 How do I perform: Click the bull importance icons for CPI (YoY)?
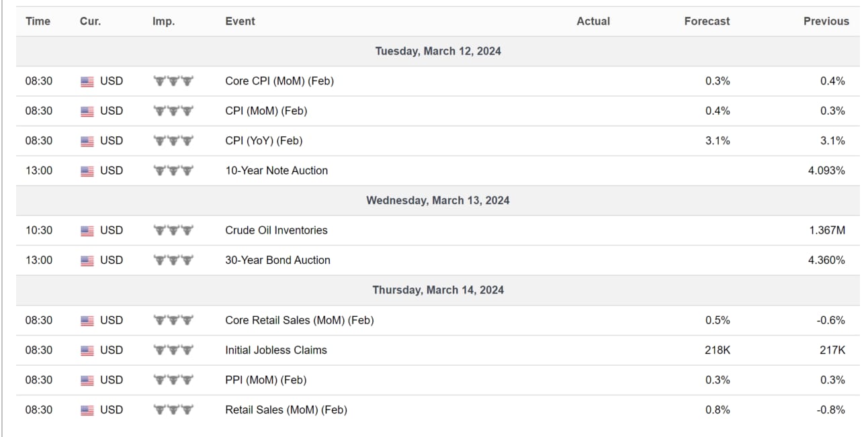173,141
